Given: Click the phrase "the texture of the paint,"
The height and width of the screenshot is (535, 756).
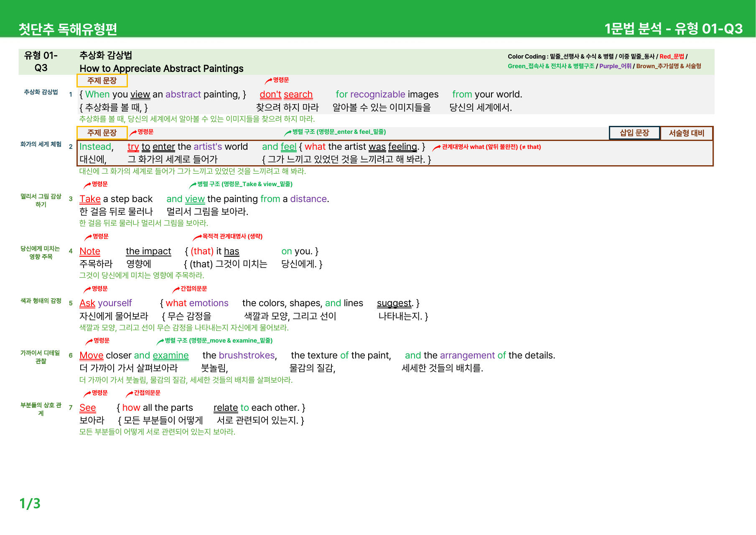Looking at the screenshot, I should (341, 356).
